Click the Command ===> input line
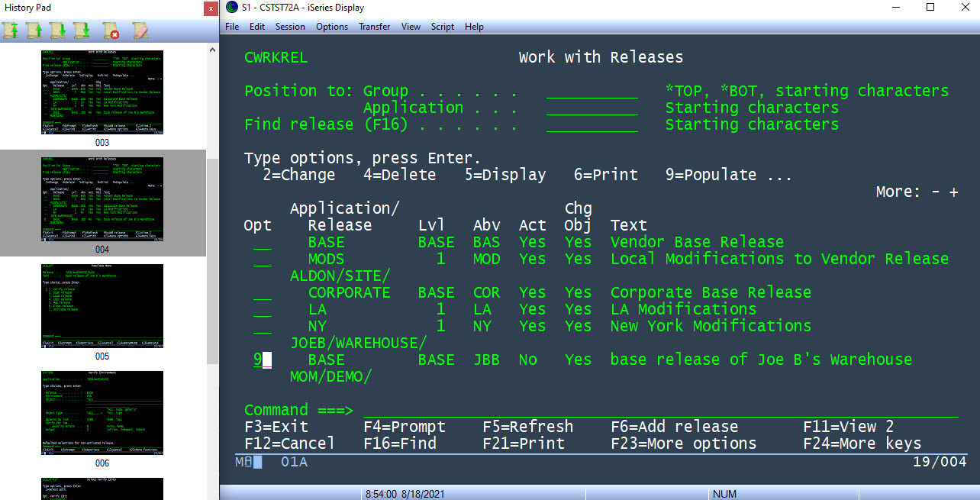980x500 pixels. coord(458,410)
